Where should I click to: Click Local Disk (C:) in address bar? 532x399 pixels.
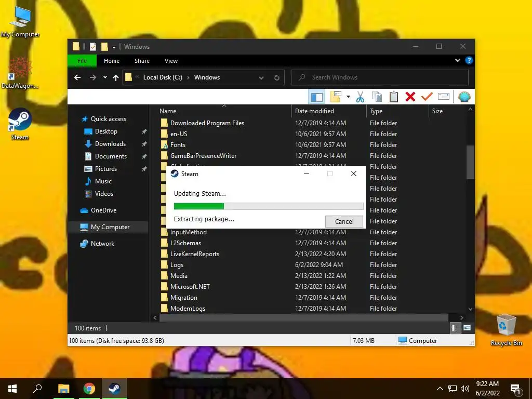163,77
